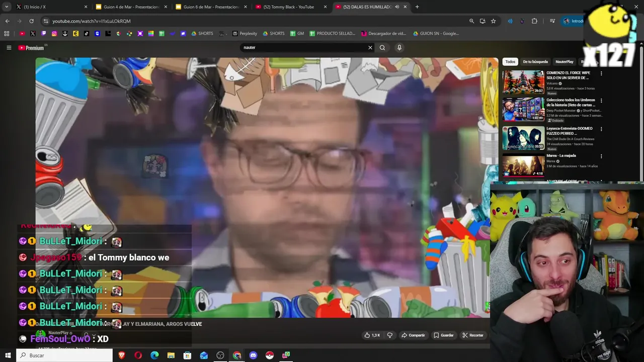The width and height of the screenshot is (644, 362).
Task: Switch to 'Guion 6 de Mar' presentation tab
Action: (x=211, y=7)
